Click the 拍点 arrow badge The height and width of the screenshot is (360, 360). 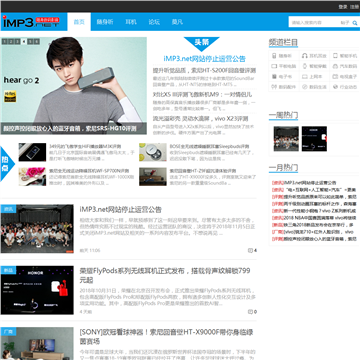coord(7,164)
